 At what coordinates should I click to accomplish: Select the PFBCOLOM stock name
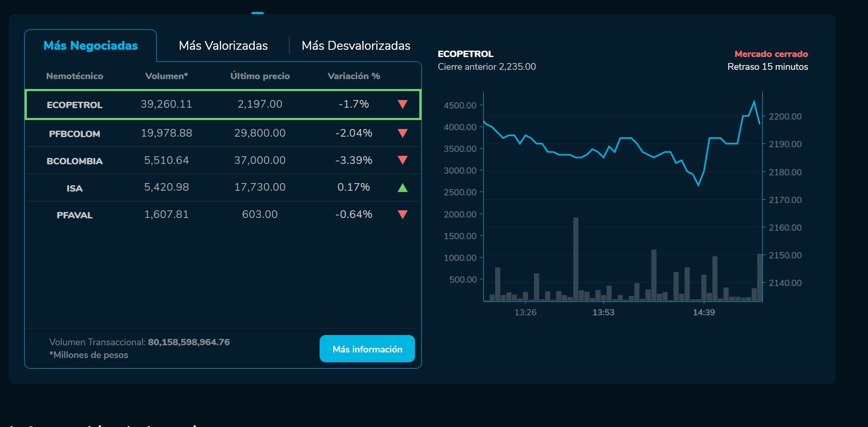pos(75,134)
